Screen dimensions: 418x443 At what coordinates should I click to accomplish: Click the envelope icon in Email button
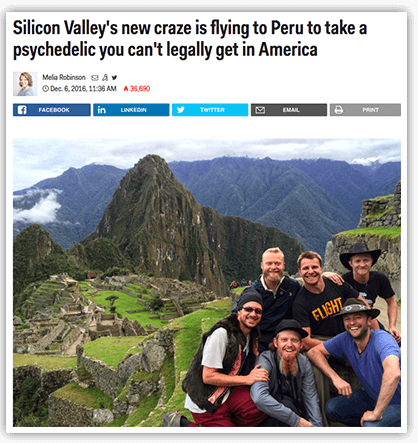(x=260, y=110)
